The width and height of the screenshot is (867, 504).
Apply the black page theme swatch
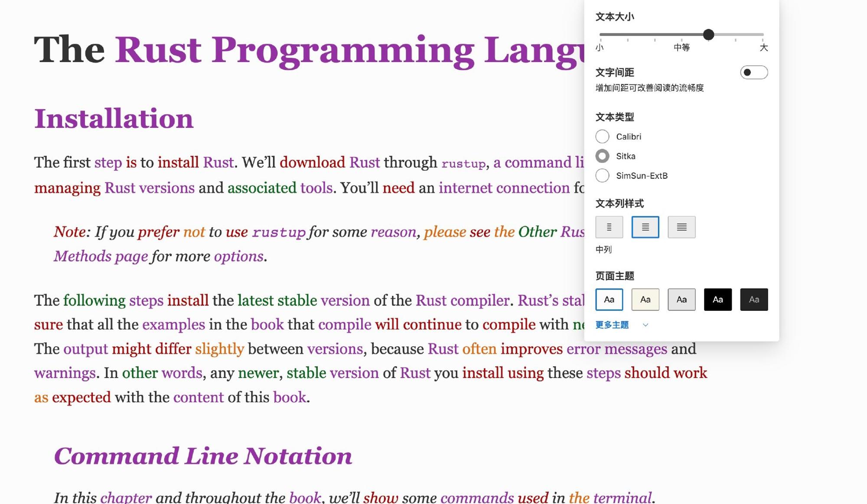(x=717, y=299)
